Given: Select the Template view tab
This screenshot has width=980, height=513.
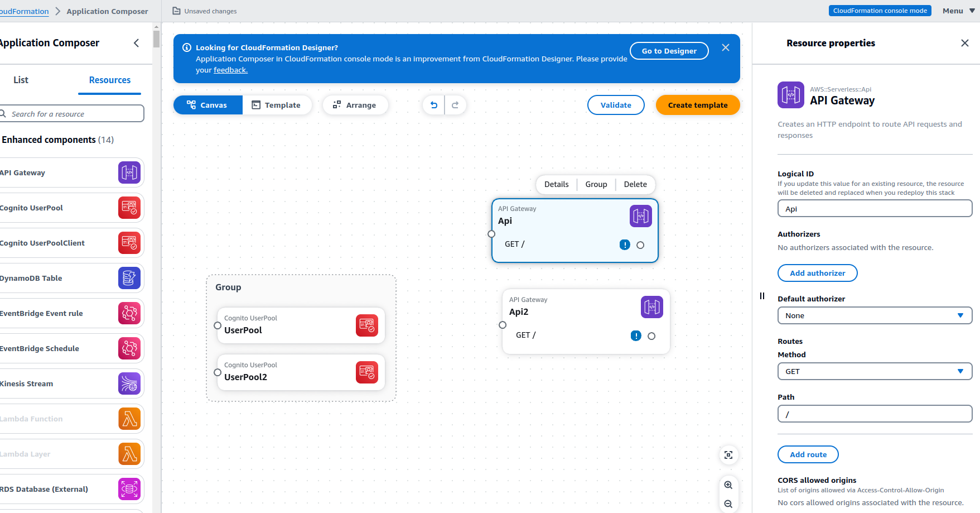Looking at the screenshot, I should point(277,105).
